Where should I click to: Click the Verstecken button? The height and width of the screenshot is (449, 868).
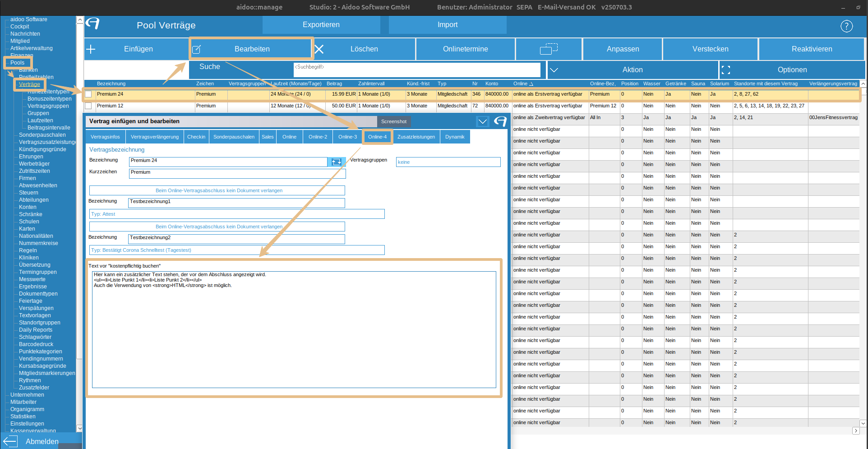click(710, 49)
